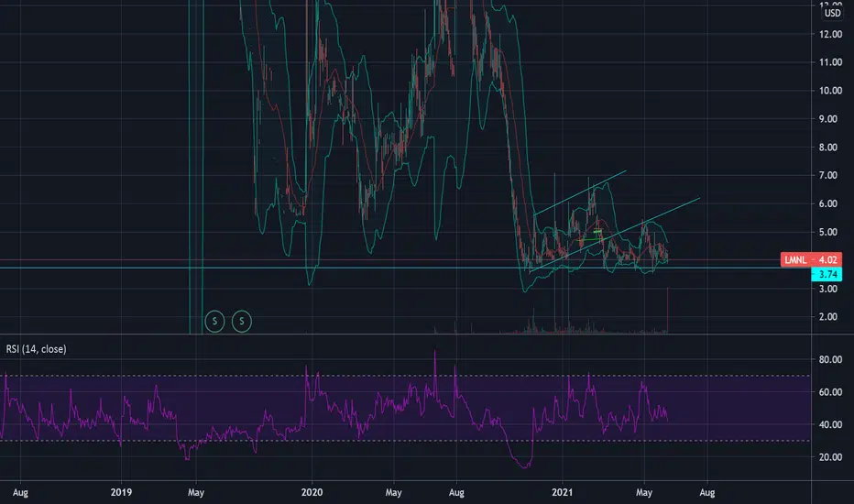Screen dimensions: 854x504
Task: Click the 12.00 price scale value
Action: tap(830, 34)
